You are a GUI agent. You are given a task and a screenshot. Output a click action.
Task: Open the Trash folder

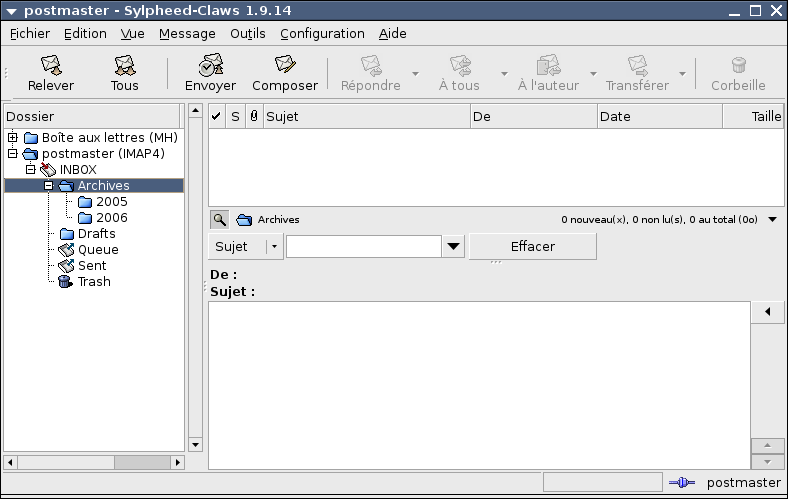(94, 282)
